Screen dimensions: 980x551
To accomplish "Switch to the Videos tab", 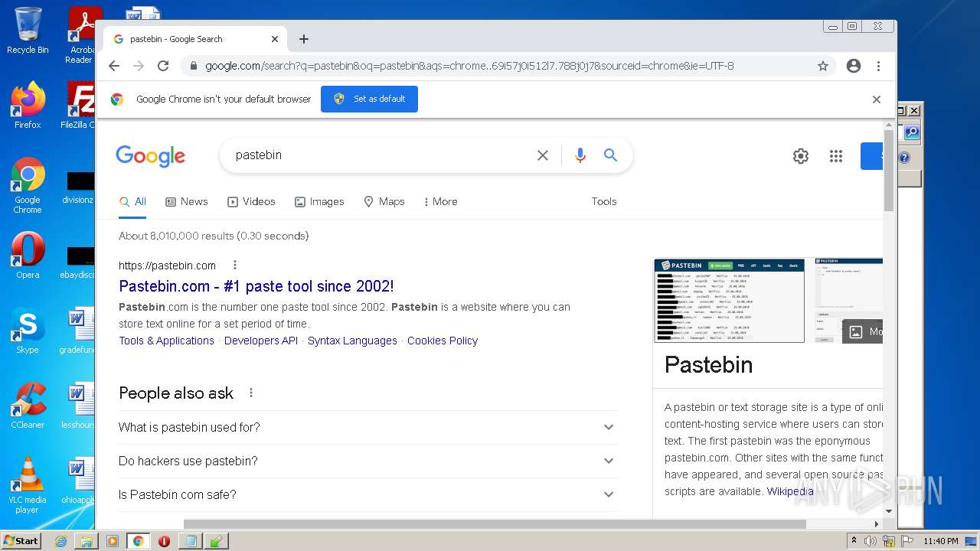I will click(251, 202).
